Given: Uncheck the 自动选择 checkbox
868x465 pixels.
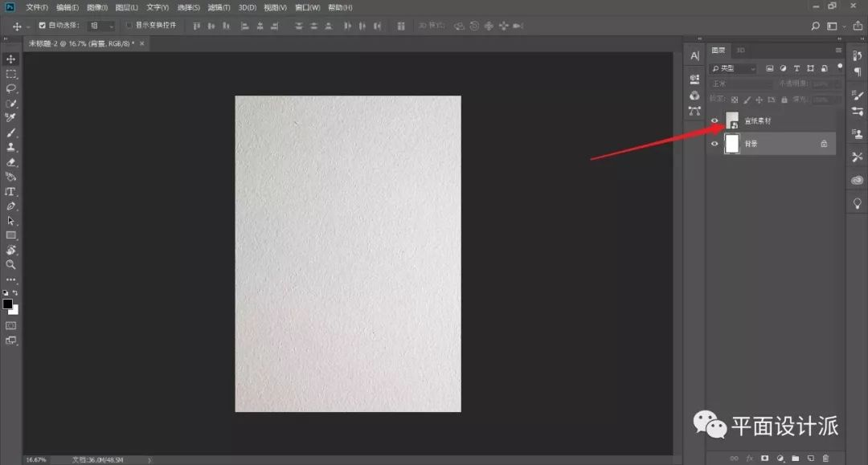Looking at the screenshot, I should 43,26.
